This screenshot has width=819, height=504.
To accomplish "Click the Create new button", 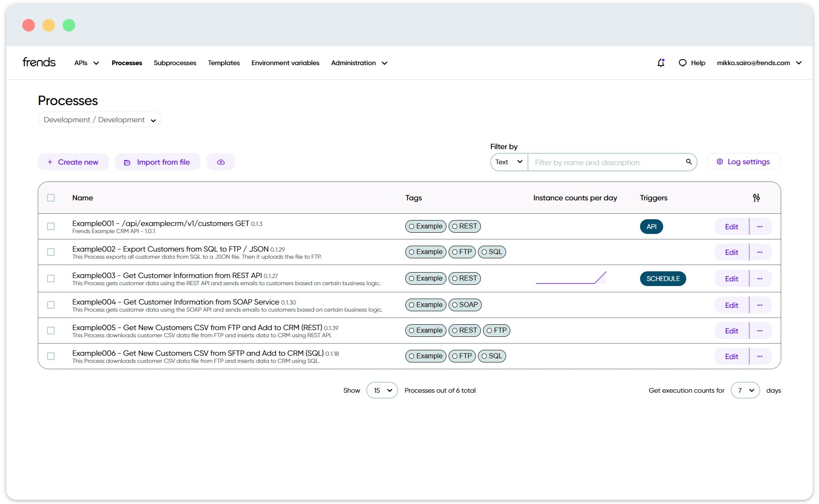I will [73, 162].
